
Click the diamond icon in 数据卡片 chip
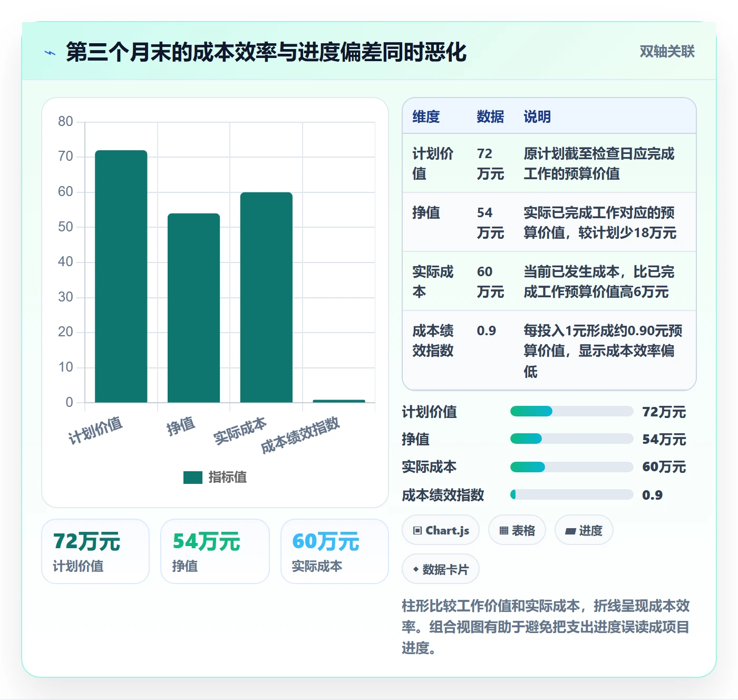tap(416, 569)
